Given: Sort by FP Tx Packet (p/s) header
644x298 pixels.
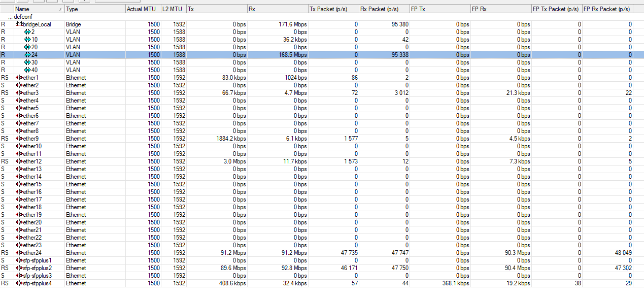Looking at the screenshot, I should point(557,9).
